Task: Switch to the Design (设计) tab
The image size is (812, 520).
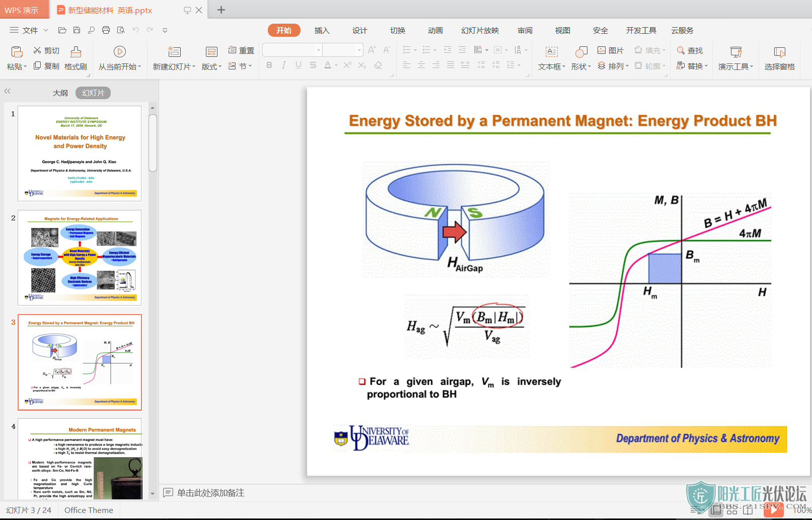Action: point(360,30)
